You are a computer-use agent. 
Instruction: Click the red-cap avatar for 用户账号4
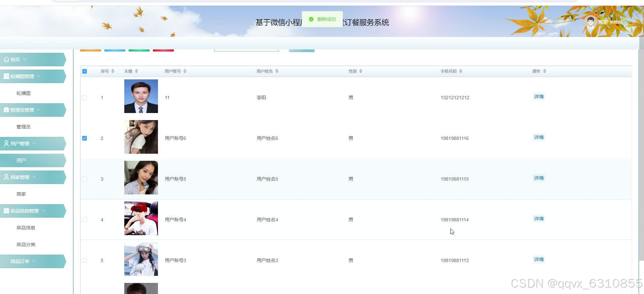[x=141, y=218]
